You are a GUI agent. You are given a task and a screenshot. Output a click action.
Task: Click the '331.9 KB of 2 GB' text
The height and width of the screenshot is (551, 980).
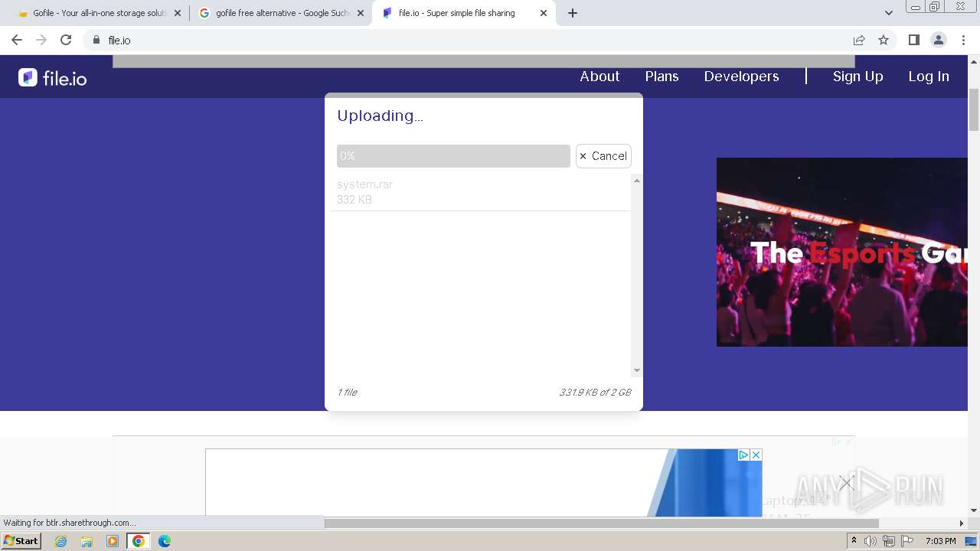click(x=595, y=393)
